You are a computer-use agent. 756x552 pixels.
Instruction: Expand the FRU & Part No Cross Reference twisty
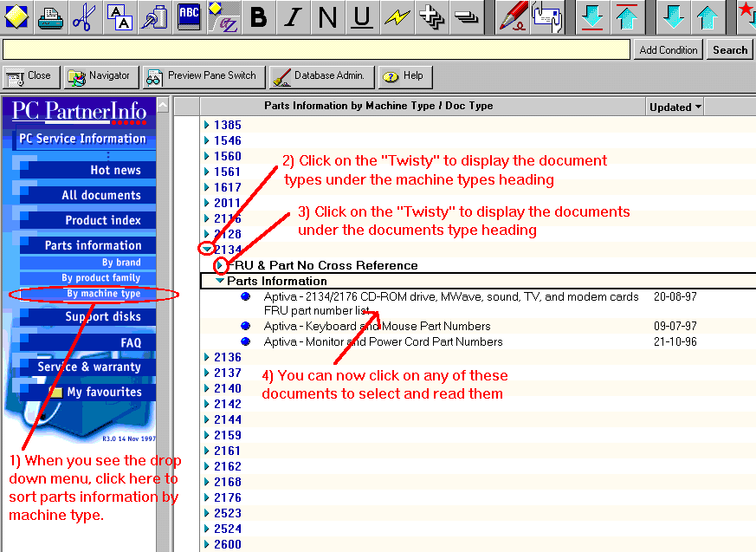point(221,265)
